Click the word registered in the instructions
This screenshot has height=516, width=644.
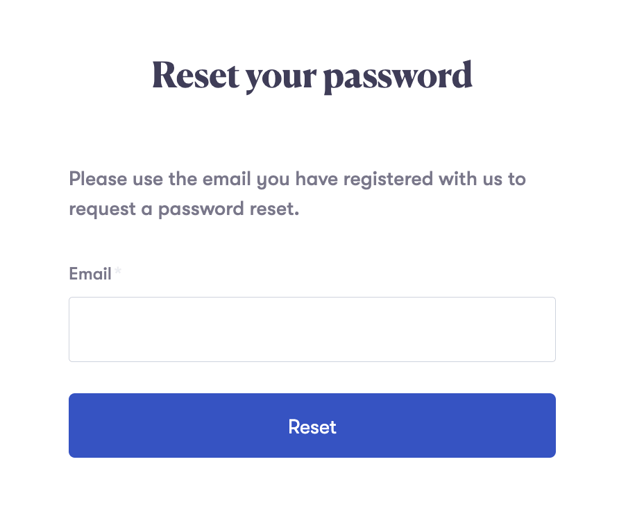(388, 180)
